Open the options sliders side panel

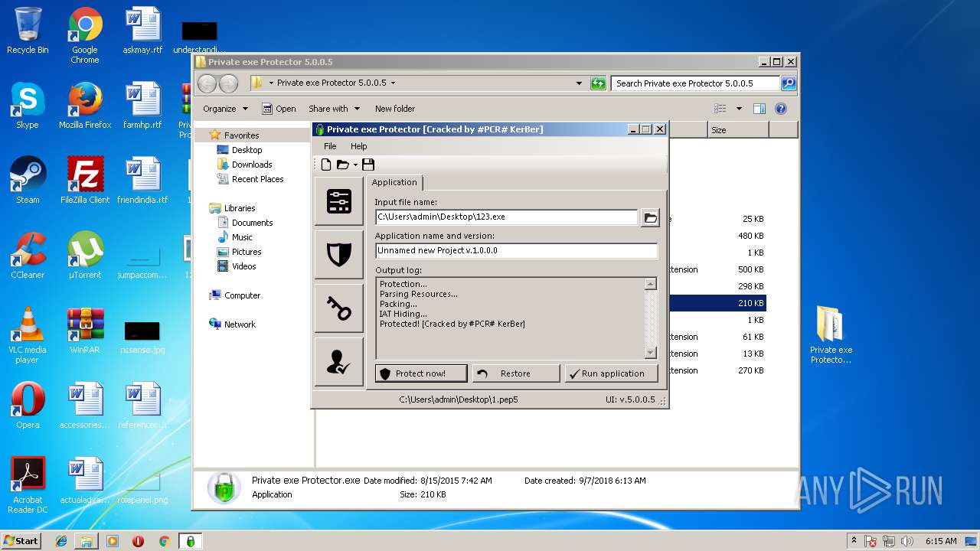[339, 201]
